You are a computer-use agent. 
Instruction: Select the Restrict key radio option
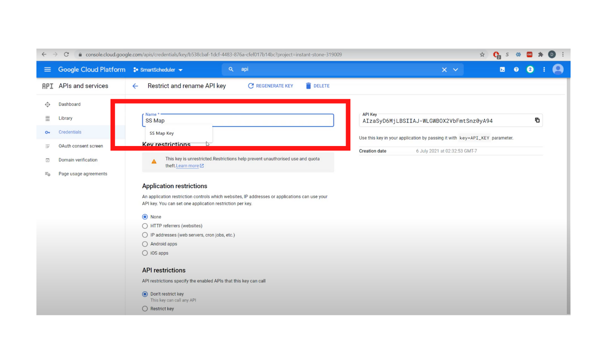[145, 309]
